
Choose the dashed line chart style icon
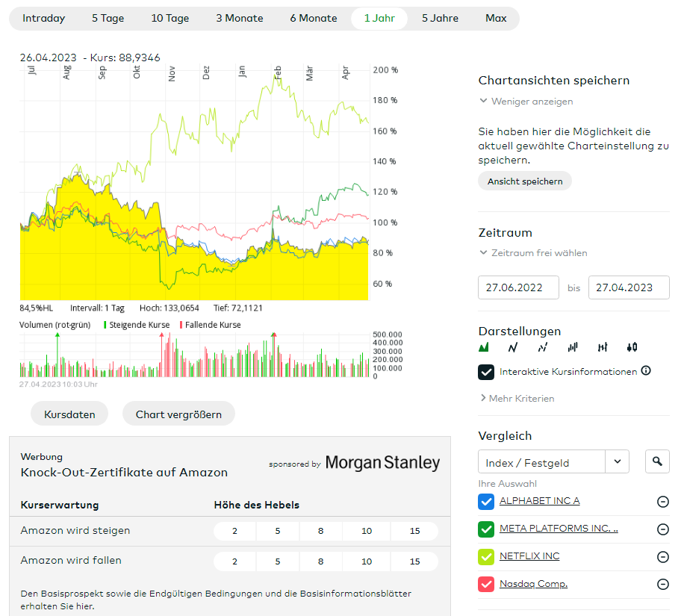click(543, 347)
